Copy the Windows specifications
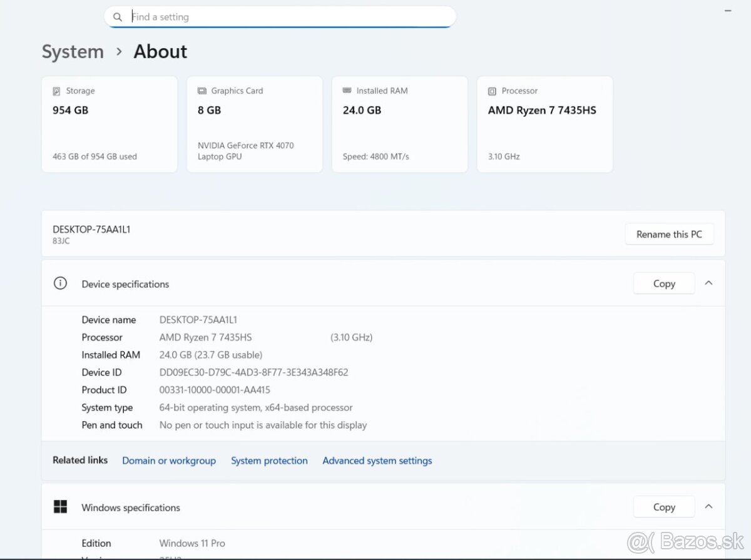 click(x=663, y=507)
